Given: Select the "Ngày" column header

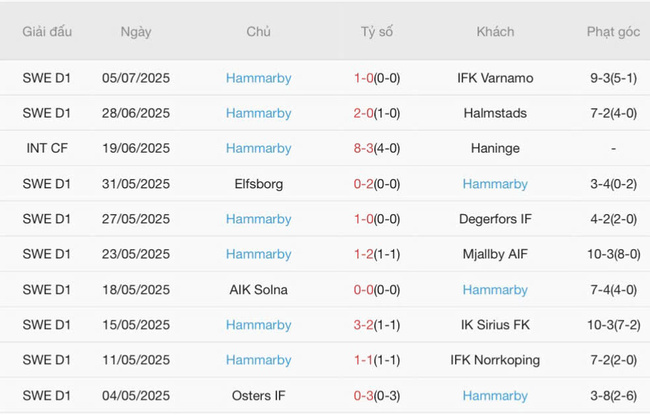Looking at the screenshot, I should click(x=136, y=32).
